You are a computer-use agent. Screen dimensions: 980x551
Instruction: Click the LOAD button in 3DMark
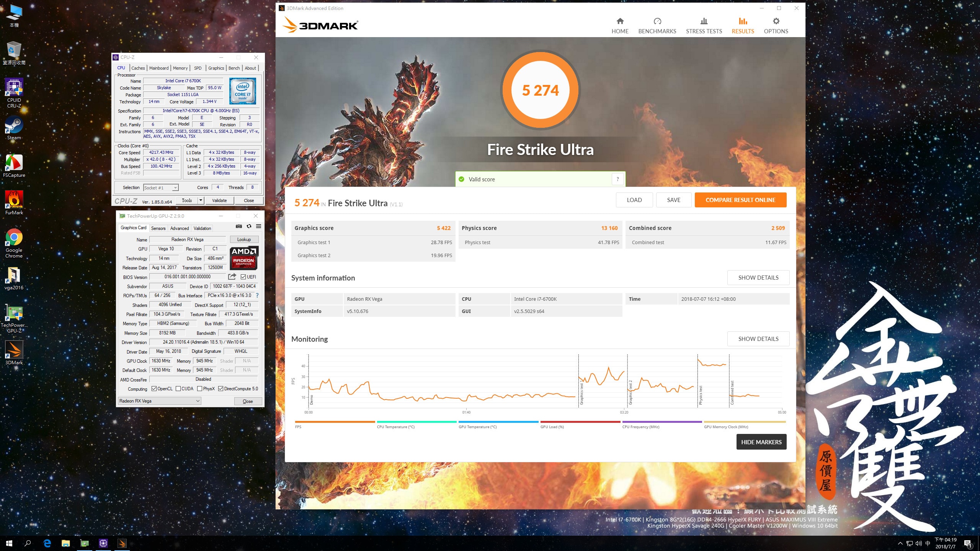coord(634,200)
